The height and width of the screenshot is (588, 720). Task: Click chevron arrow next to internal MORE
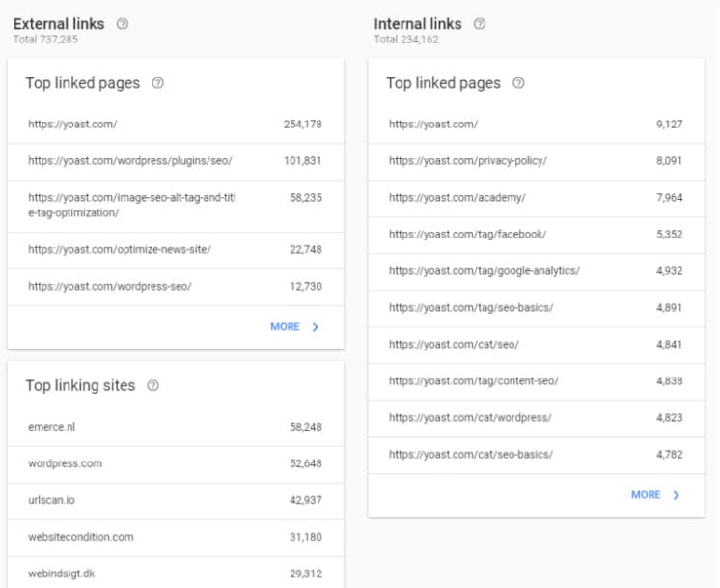pyautogui.click(x=676, y=495)
